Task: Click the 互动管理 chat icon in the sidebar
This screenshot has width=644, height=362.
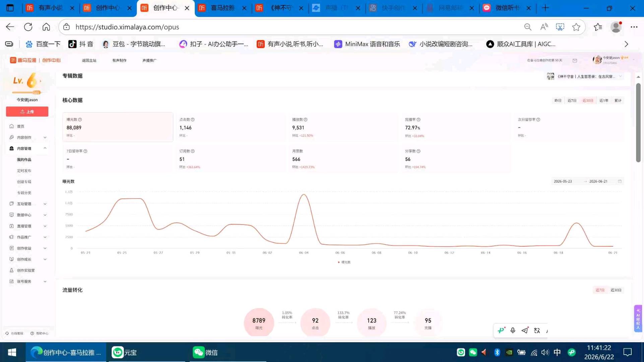Action: coord(12,204)
